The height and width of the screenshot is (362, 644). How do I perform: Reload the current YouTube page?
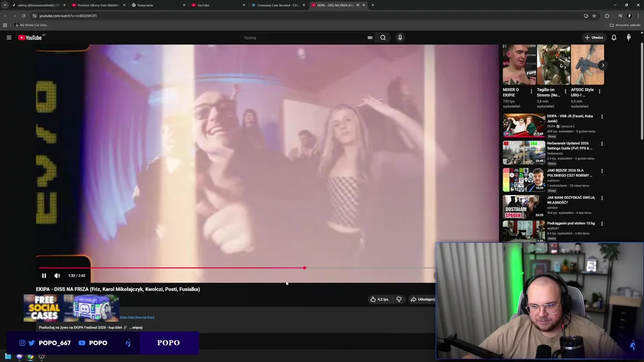point(23,16)
